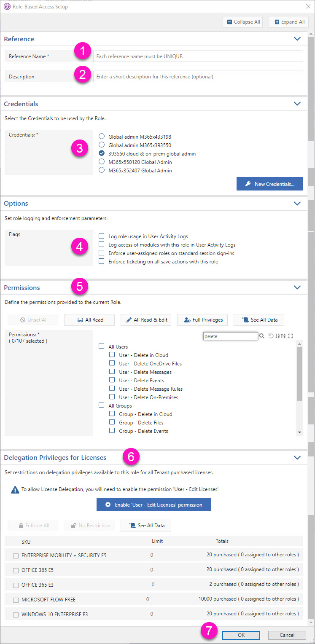The width and height of the screenshot is (315, 644).
Task: Click the fullscreen expand permissions list icon
Action: pyautogui.click(x=291, y=336)
